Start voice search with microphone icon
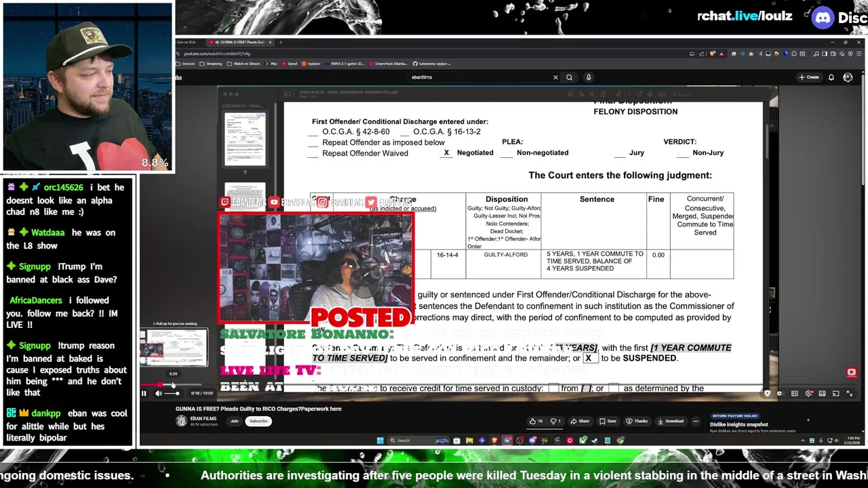Image resolution: width=868 pixels, height=488 pixels. coord(589,77)
